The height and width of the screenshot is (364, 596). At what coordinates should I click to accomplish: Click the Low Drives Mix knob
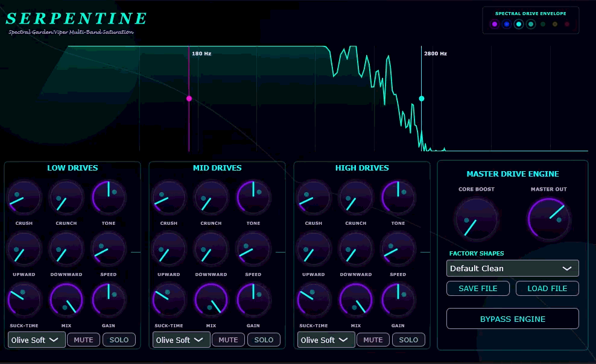pyautogui.click(x=66, y=300)
